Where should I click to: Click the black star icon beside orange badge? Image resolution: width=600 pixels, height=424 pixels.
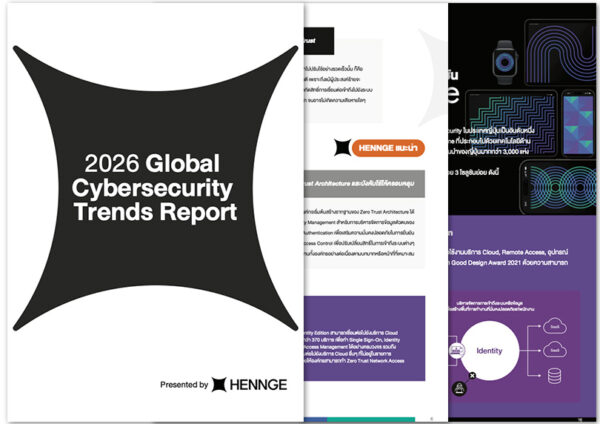342,148
